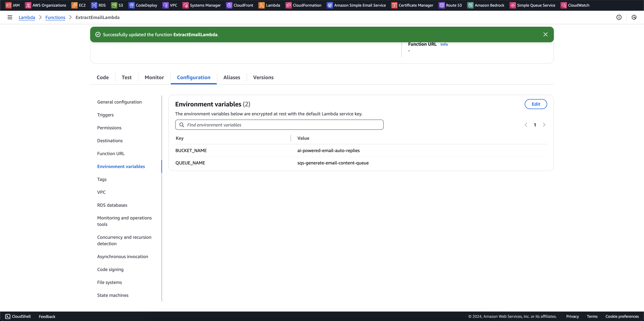Image resolution: width=644 pixels, height=321 pixels.
Task: Open State machines in sidebar
Action: [x=113, y=295]
